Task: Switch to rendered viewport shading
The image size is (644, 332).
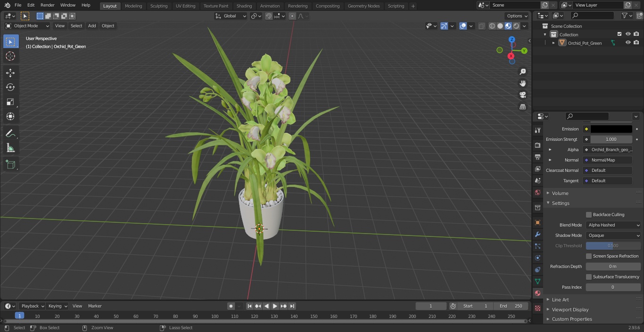Action: point(516,26)
